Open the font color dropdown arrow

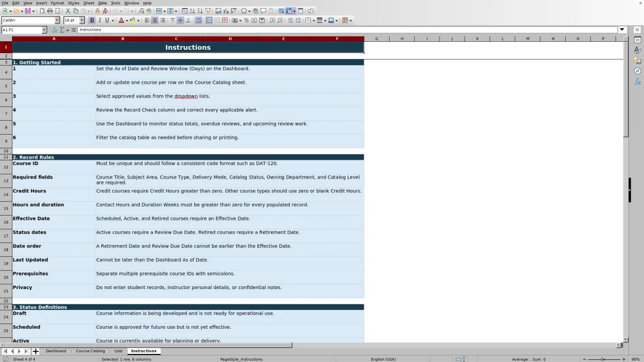(127, 20)
